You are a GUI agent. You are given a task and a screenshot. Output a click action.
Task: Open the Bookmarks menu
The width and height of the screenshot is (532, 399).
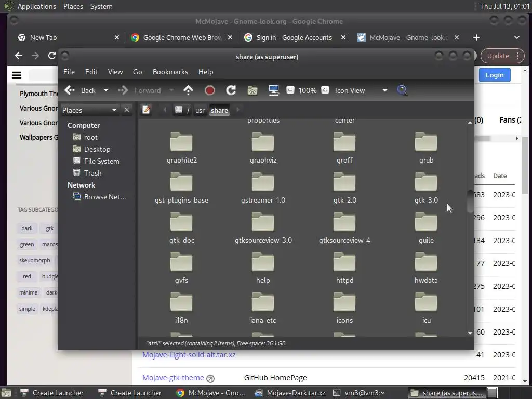coord(170,72)
